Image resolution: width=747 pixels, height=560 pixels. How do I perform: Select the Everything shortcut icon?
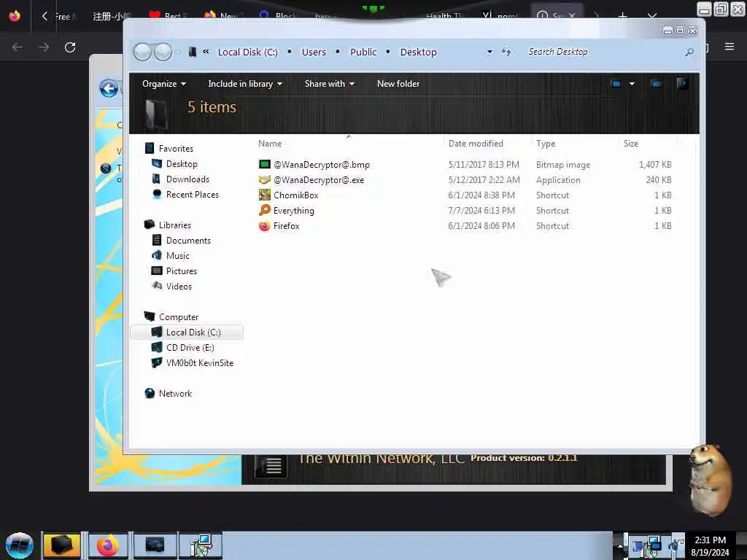click(x=264, y=210)
